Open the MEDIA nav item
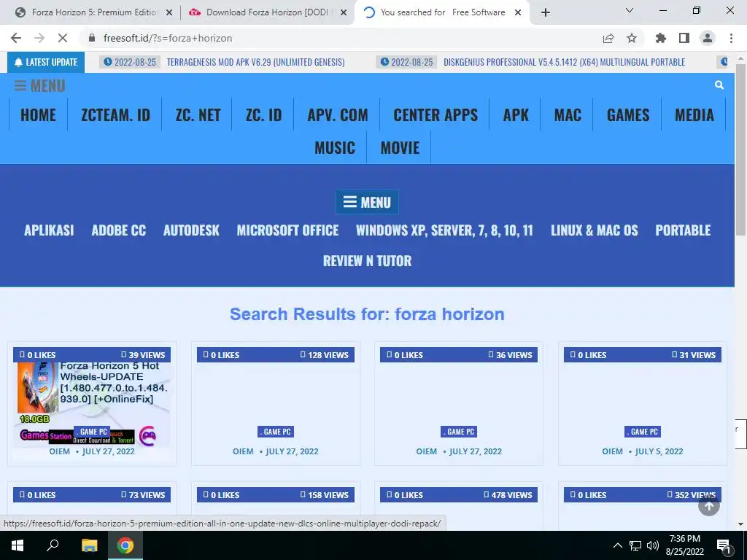 coord(694,114)
